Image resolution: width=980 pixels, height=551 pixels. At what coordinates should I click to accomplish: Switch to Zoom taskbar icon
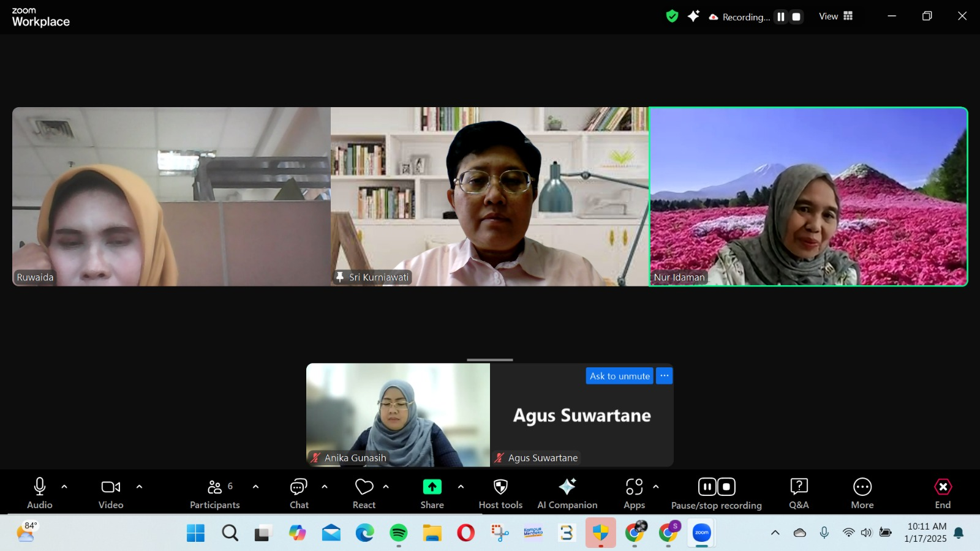click(702, 533)
